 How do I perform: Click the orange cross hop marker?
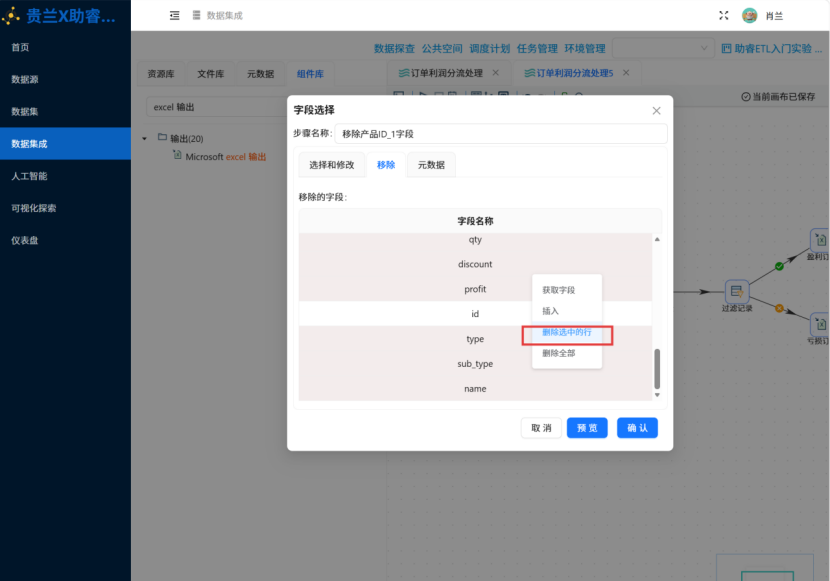coord(779,308)
